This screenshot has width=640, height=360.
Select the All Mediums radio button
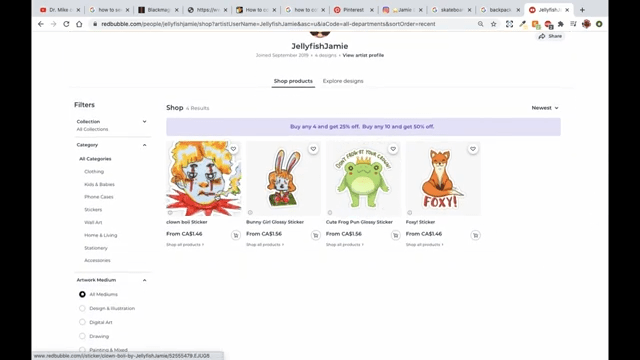pos(82,294)
